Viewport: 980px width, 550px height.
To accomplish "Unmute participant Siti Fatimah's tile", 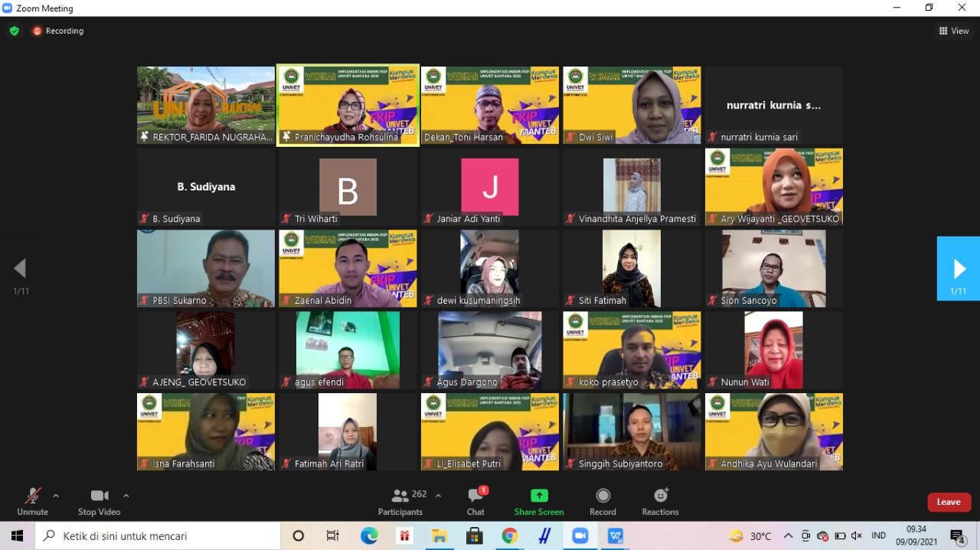I will coord(570,300).
